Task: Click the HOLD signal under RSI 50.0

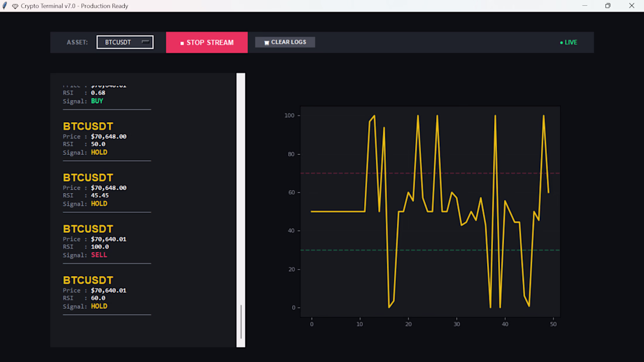Action: (x=99, y=152)
